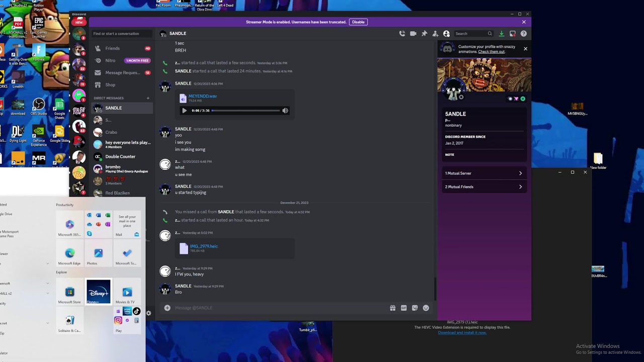Open GeForce Experience desktop icon
Screen dimensions: 644x362
[39, 136]
